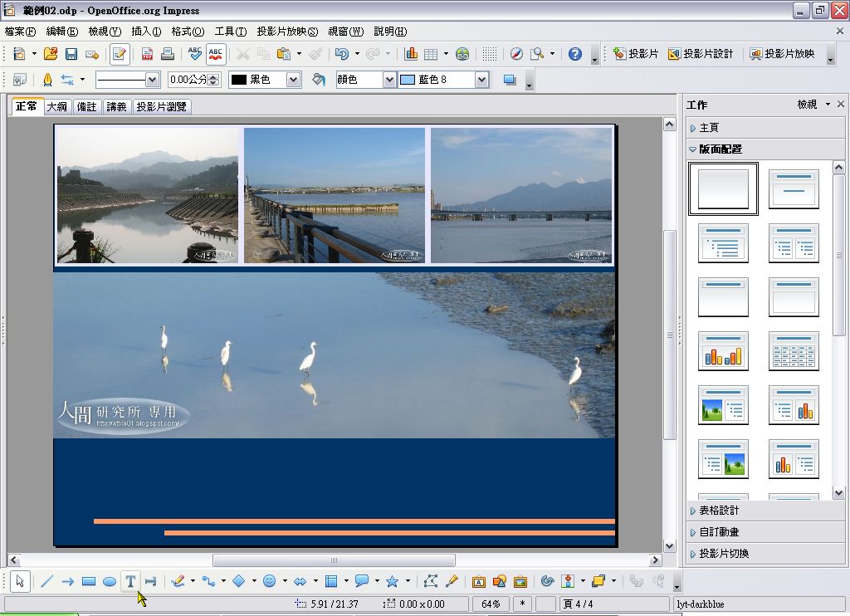850x616 pixels.
Task: Open the 格式 menu
Action: pyautogui.click(x=188, y=32)
